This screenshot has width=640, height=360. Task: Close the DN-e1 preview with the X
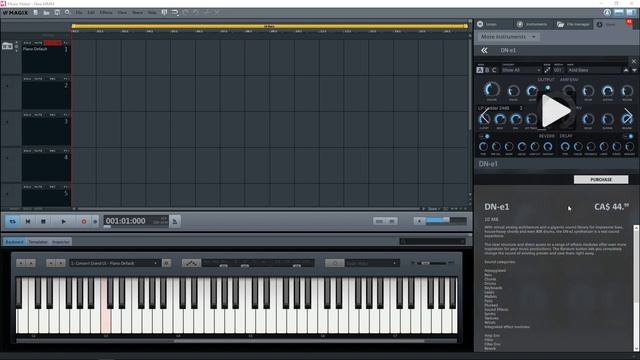pyautogui.click(x=633, y=61)
